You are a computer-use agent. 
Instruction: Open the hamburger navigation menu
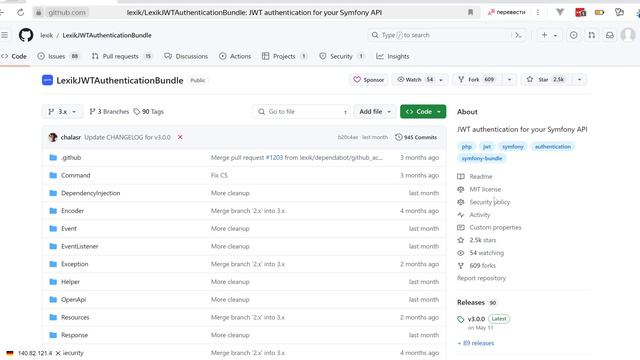coord(4,35)
